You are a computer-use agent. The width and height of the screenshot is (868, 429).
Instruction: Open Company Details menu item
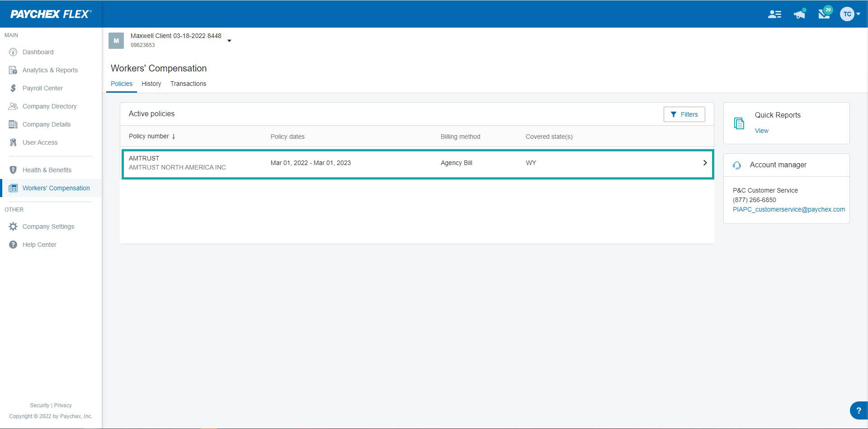tap(47, 124)
